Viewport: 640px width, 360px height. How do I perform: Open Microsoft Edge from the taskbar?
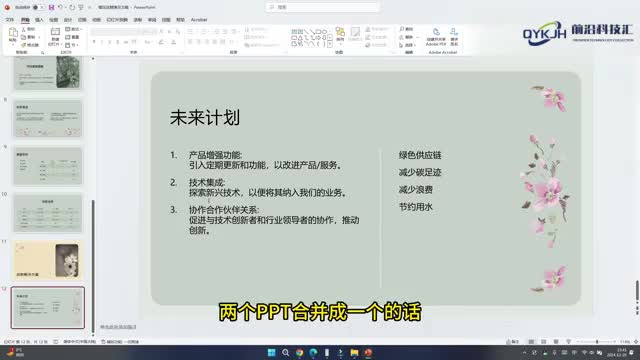click(x=313, y=353)
